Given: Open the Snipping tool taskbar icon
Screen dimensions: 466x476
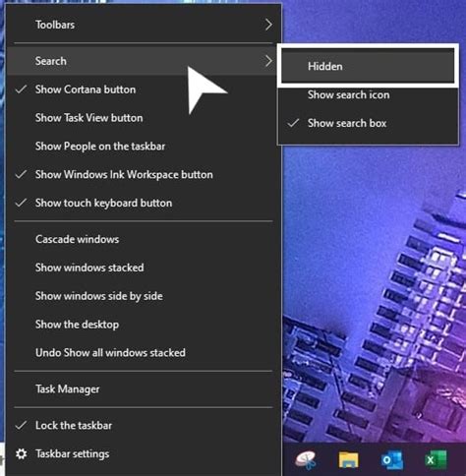Looking at the screenshot, I should click(306, 459).
